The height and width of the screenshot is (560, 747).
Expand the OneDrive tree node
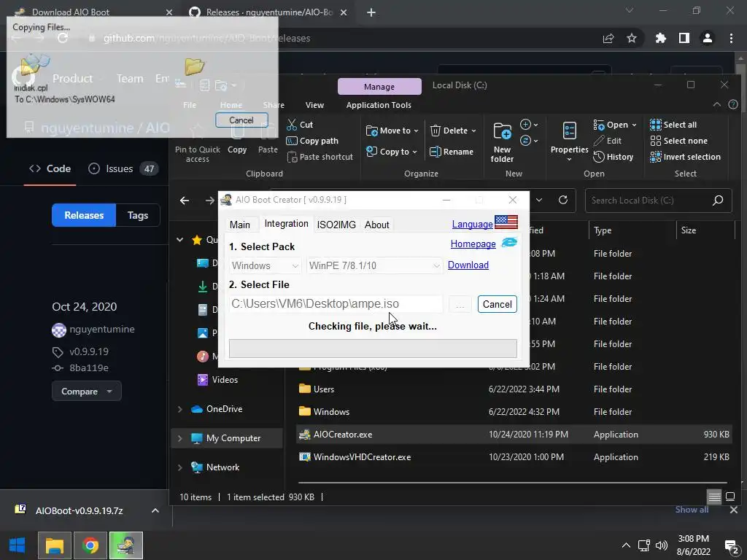click(x=180, y=409)
